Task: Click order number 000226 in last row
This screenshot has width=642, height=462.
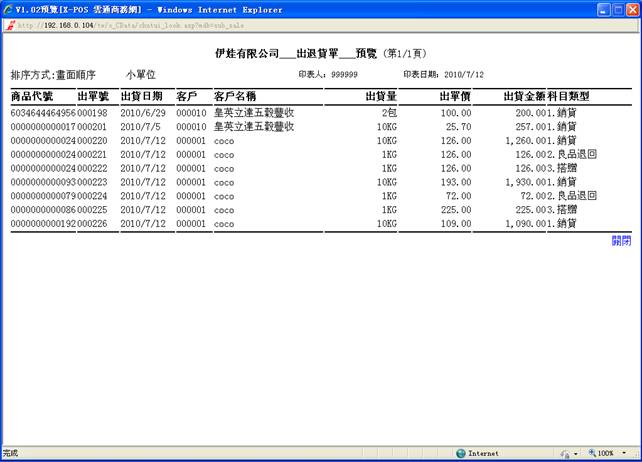Action: pos(92,224)
